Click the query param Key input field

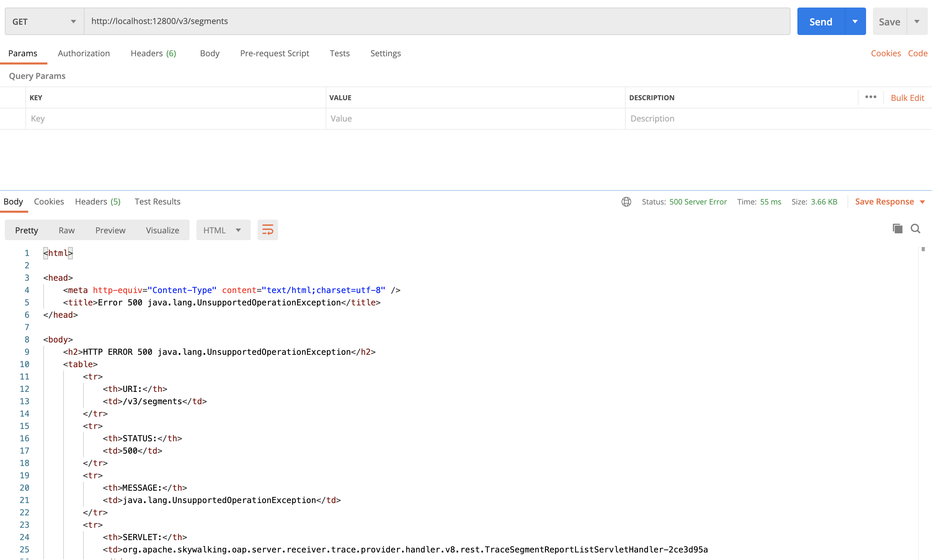click(175, 118)
